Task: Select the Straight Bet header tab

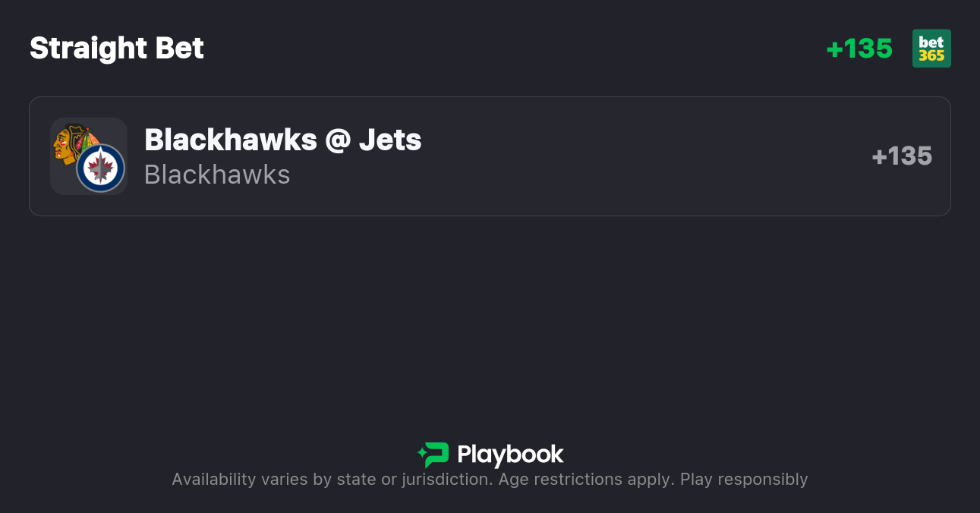Action: [x=116, y=48]
